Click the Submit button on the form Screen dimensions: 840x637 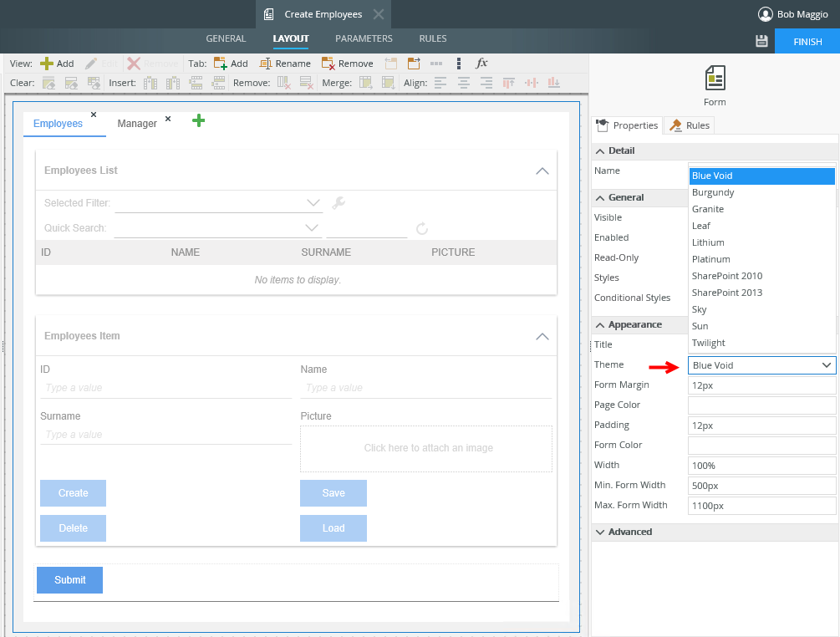pos(70,580)
